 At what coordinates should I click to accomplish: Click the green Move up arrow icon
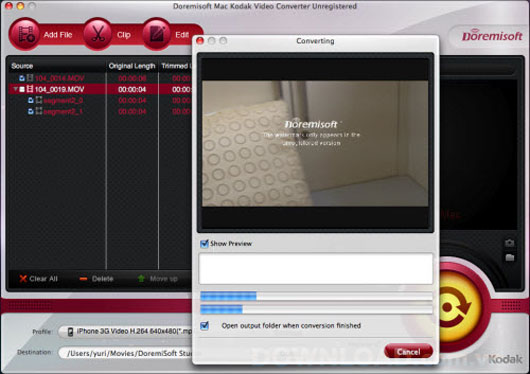(x=141, y=278)
